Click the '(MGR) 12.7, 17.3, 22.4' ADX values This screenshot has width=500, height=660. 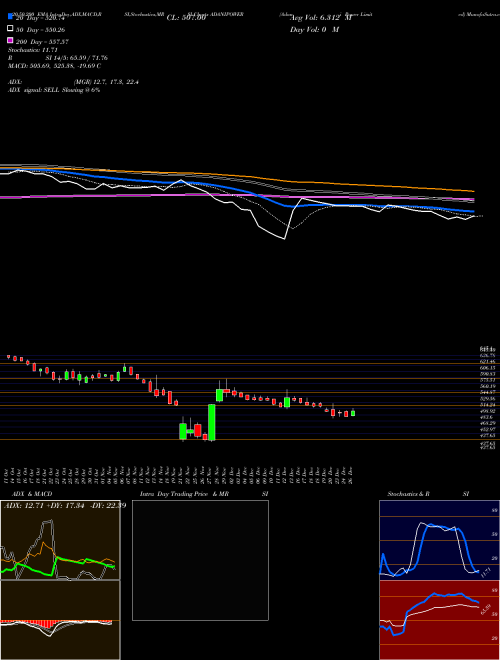click(x=106, y=82)
